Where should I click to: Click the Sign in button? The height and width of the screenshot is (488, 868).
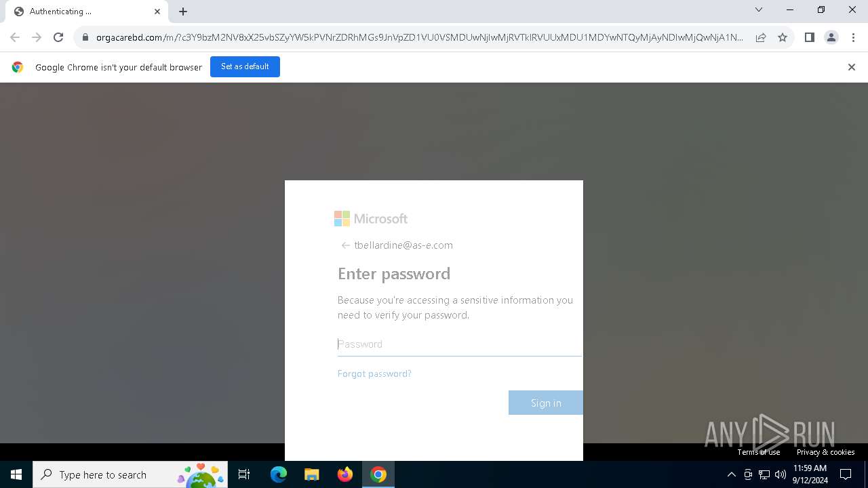[545, 403]
